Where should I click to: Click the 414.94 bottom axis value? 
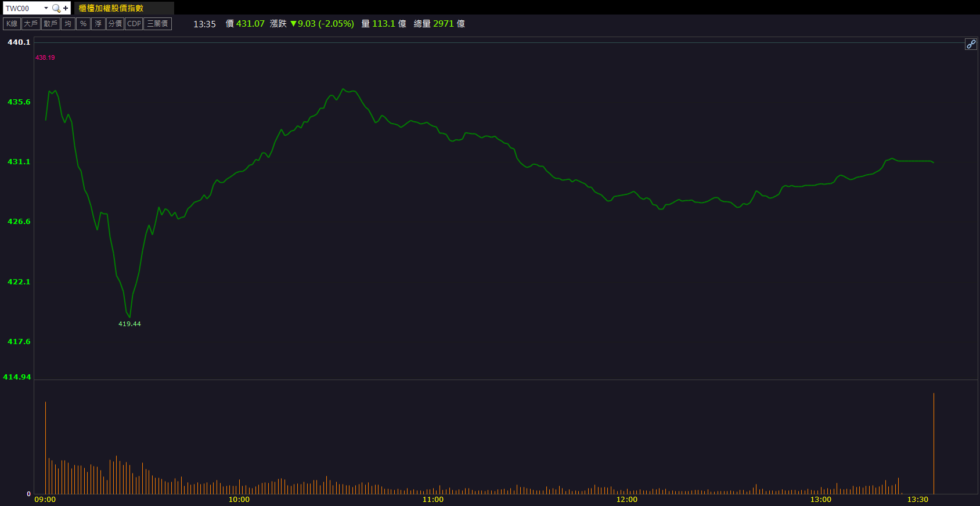17,377
